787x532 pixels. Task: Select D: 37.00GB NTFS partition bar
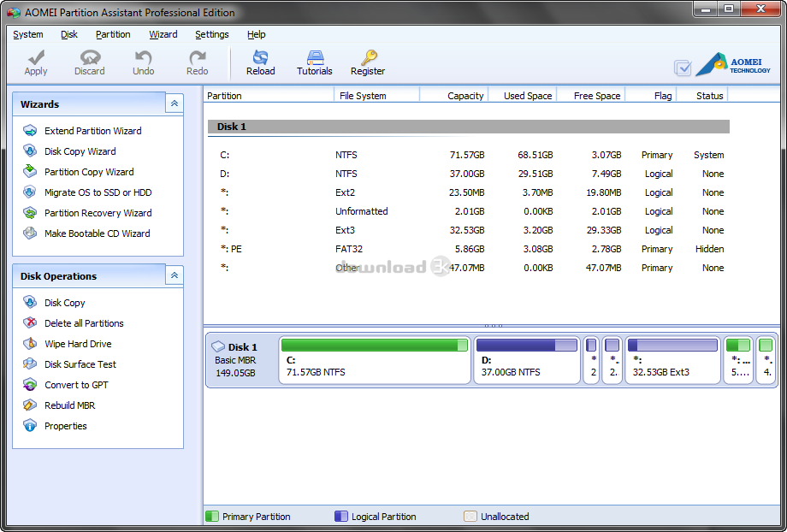tap(526, 360)
